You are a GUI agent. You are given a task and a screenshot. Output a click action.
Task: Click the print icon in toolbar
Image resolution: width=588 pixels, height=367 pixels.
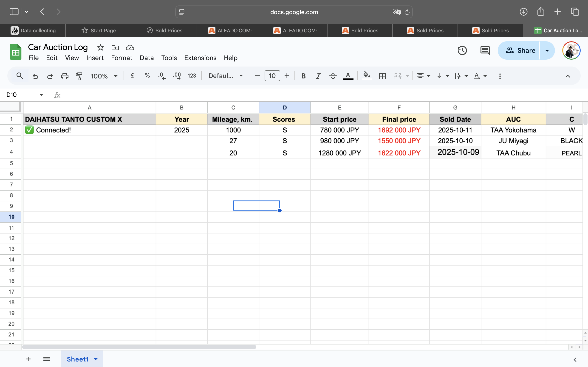(x=64, y=76)
